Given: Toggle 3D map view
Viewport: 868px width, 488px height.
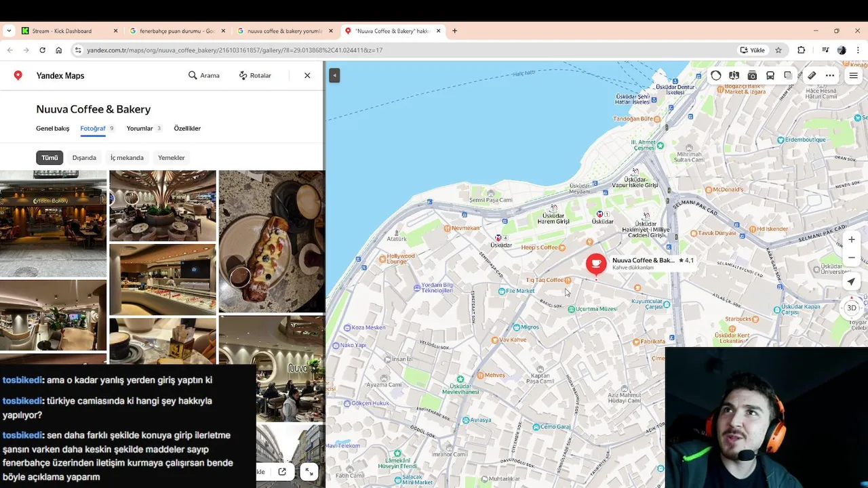Looking at the screenshot, I should click(852, 308).
